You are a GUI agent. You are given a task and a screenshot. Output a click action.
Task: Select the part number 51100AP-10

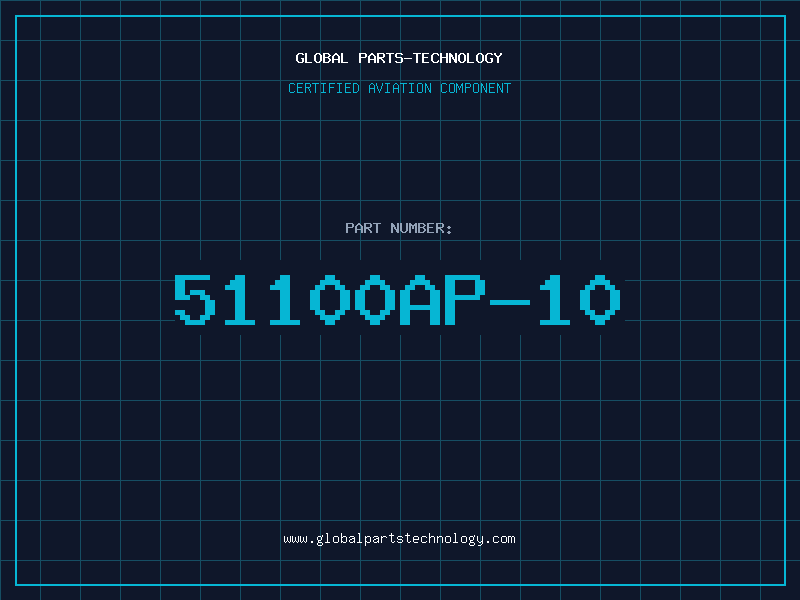(x=397, y=299)
